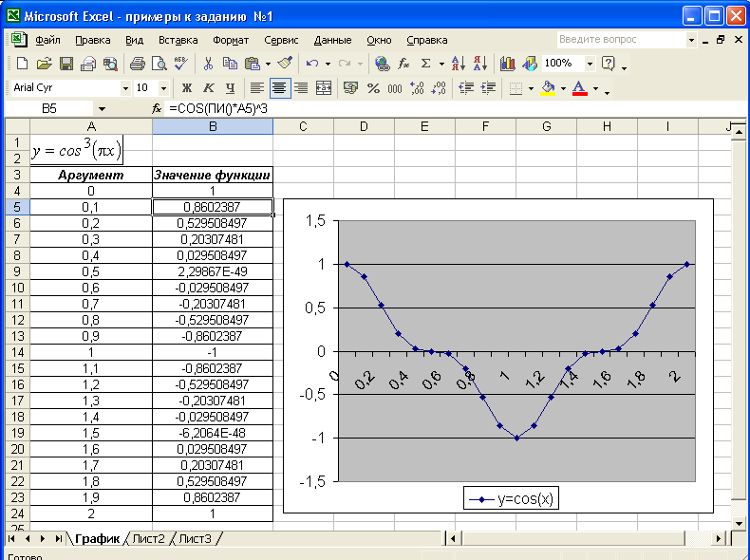The width and height of the screenshot is (750, 560).
Task: Apply currency format icon
Action: pyautogui.click(x=350, y=88)
